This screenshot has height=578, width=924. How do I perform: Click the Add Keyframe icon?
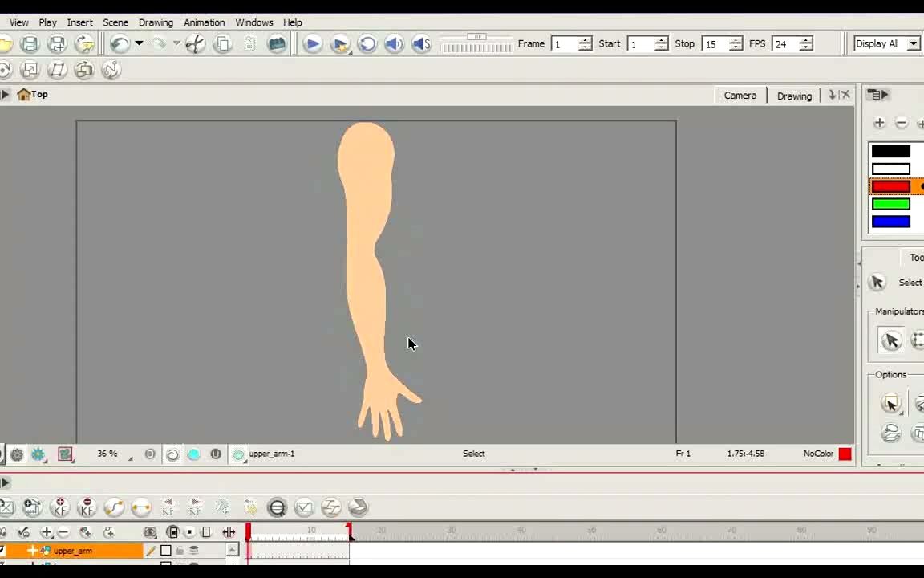click(x=60, y=507)
